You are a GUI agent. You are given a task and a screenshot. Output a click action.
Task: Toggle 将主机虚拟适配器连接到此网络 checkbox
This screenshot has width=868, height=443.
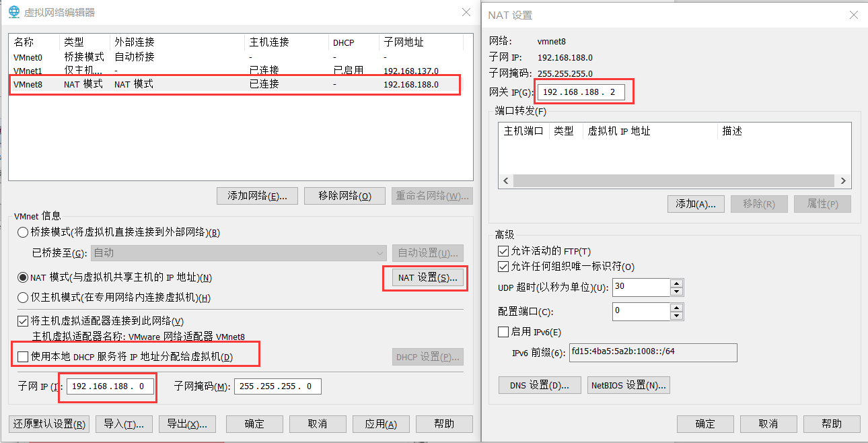coord(23,321)
